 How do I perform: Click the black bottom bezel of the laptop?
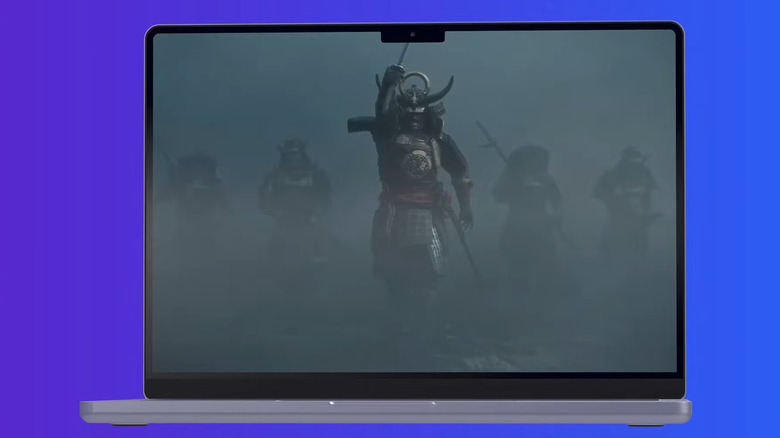pyautogui.click(x=414, y=387)
